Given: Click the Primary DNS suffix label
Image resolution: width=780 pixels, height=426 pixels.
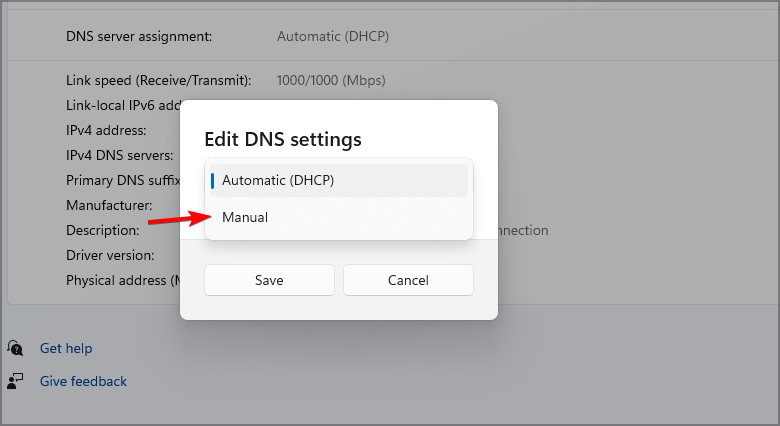Looking at the screenshot, I should pyautogui.click(x=122, y=180).
